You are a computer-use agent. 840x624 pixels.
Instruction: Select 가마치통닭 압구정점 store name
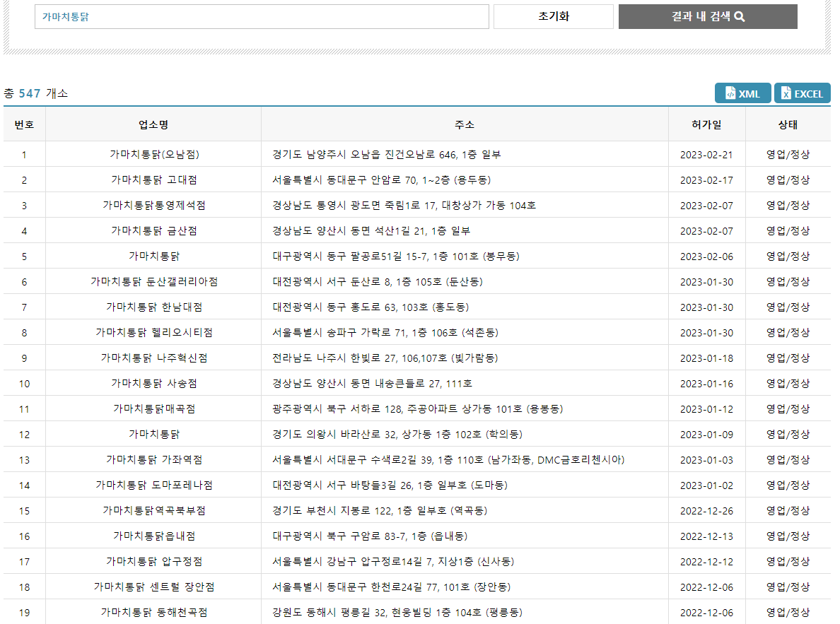[154, 561]
